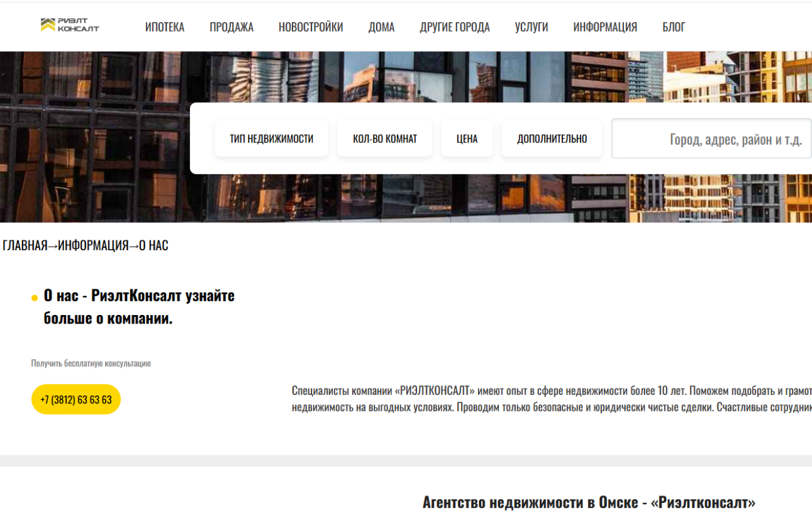Expand the ТИП НЕДВИЖИМОСТИ filter
This screenshot has width=812, height=525.
[271, 139]
